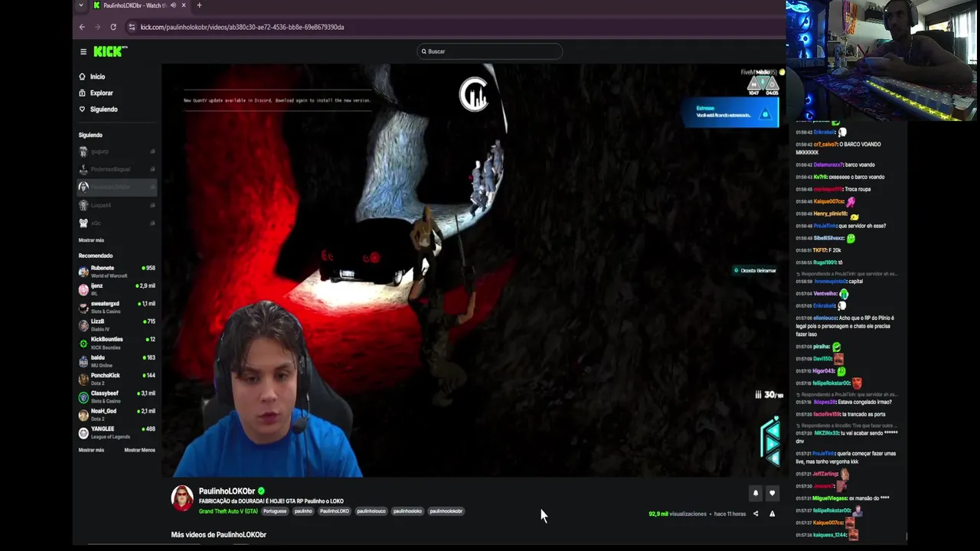Open recommended channel Classybeef
This screenshot has width=980, height=551.
pyautogui.click(x=117, y=396)
